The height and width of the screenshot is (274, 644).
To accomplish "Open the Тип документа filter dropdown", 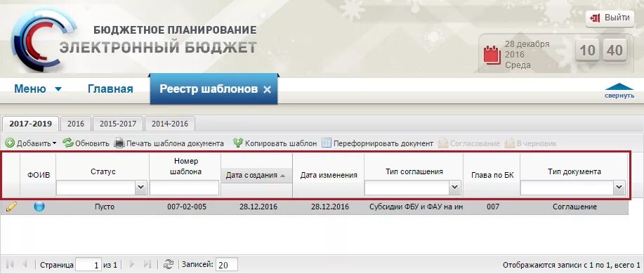I will coord(619,188).
